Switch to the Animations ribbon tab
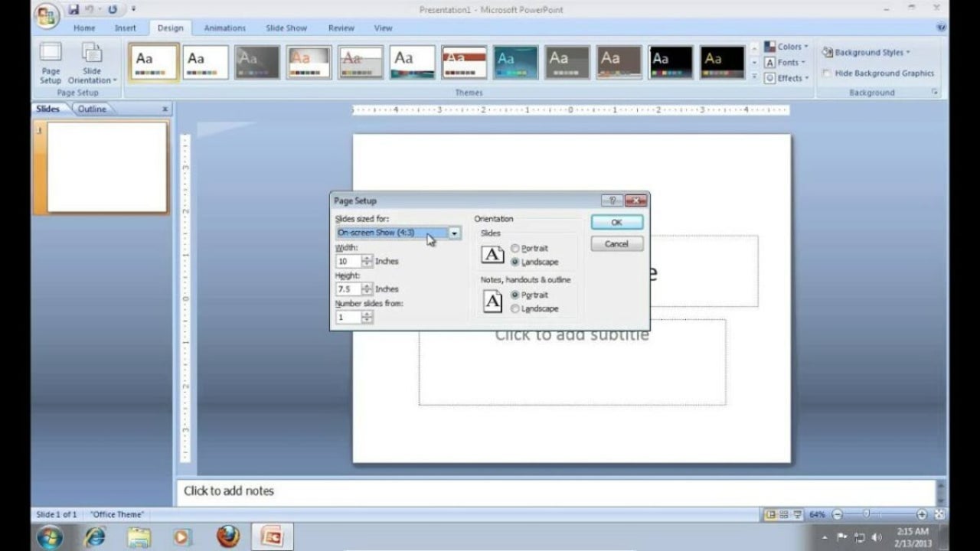Image resolution: width=980 pixels, height=551 pixels. coord(224,28)
